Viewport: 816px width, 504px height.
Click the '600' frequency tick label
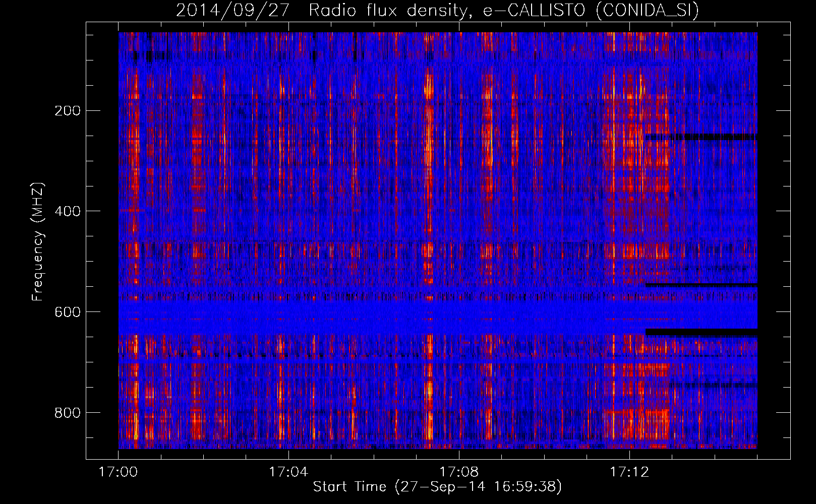pyautogui.click(x=68, y=312)
